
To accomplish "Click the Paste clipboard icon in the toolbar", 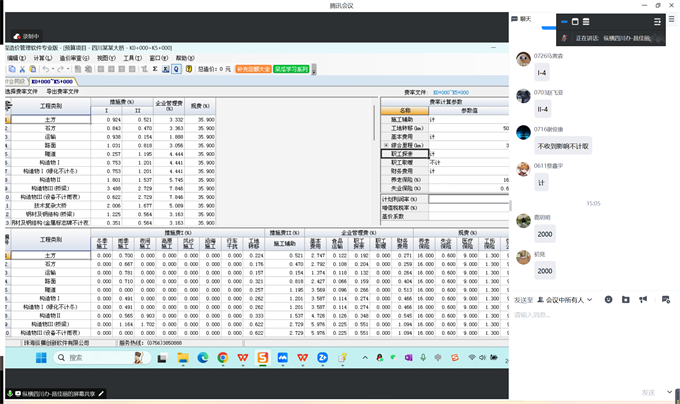I will (33, 69).
